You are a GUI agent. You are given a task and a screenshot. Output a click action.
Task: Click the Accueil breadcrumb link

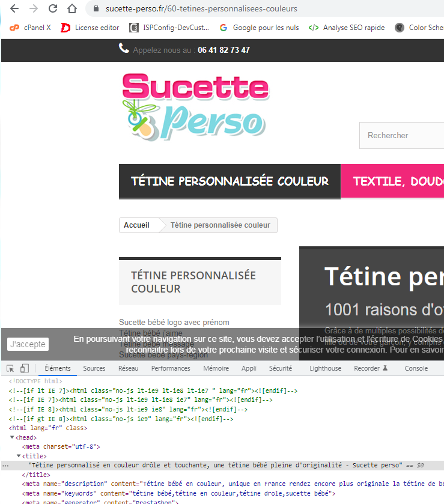coord(136,225)
